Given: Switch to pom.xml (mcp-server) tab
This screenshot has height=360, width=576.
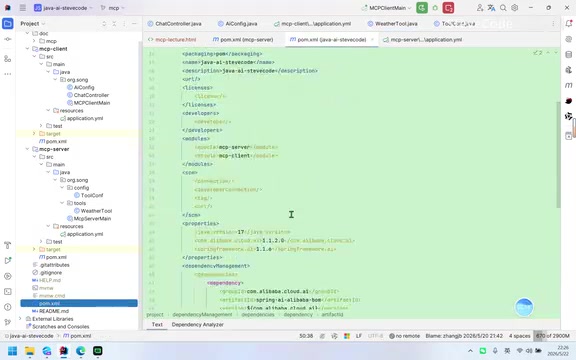Looking at the screenshot, I should point(243,40).
